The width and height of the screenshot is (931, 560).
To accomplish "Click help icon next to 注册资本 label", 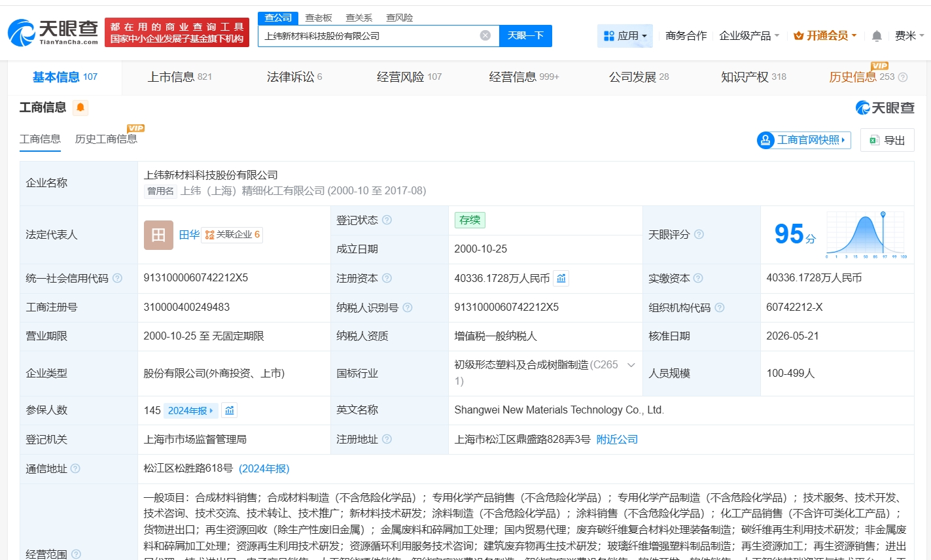I will (x=387, y=278).
